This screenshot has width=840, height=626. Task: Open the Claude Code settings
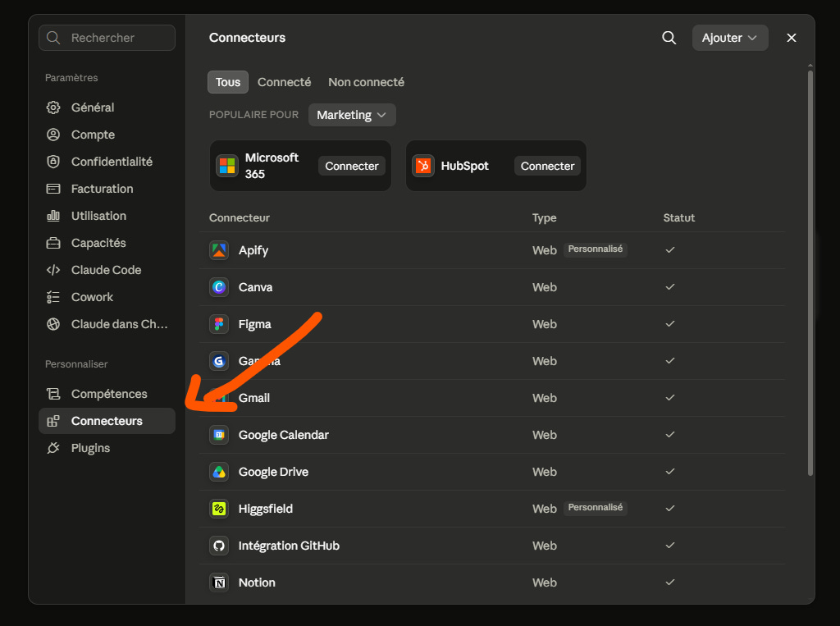[107, 270]
